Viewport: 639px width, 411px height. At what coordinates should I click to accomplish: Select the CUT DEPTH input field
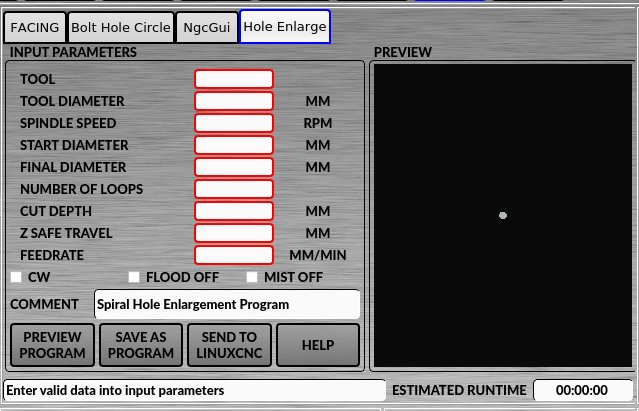tap(234, 211)
